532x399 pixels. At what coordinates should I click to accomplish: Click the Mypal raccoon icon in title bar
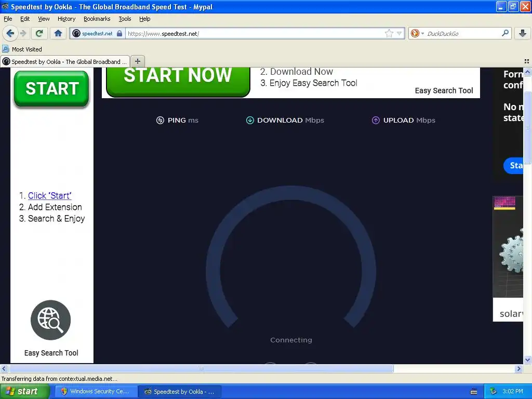[5, 6]
